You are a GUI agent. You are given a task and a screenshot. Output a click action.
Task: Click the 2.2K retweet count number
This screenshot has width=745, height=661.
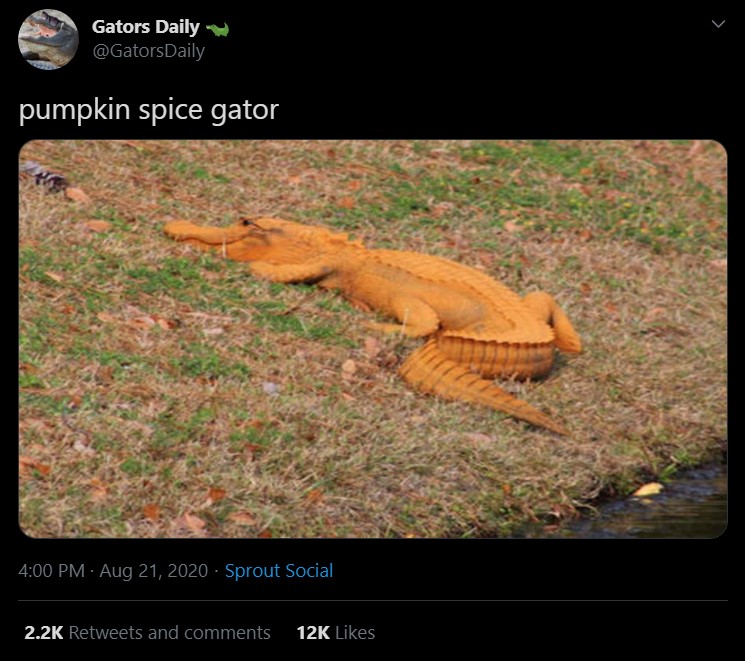point(44,633)
